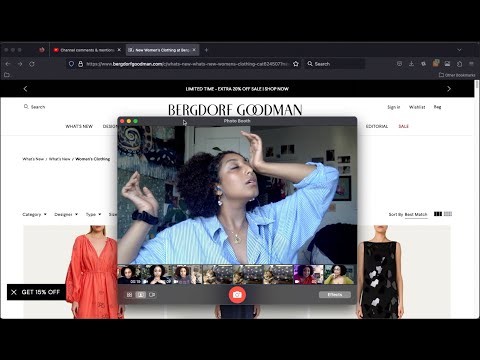Viewport: 480px width, 360px height.
Task: Expand the Category filter dropdown
Action: [34, 214]
